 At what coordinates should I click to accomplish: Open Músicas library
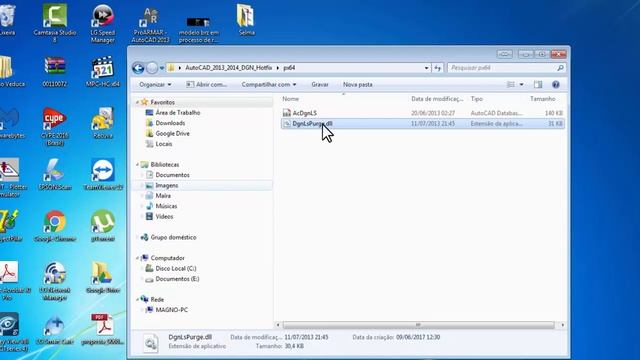point(166,206)
